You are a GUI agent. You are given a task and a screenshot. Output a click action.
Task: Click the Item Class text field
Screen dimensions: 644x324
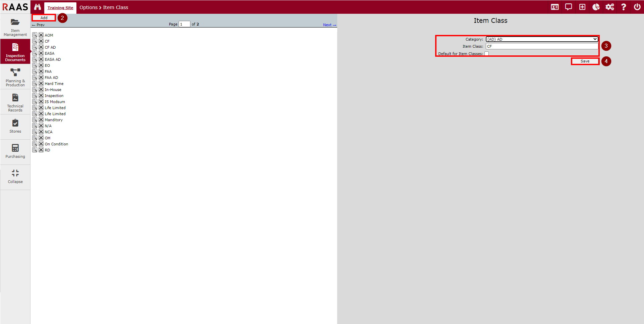pos(542,46)
